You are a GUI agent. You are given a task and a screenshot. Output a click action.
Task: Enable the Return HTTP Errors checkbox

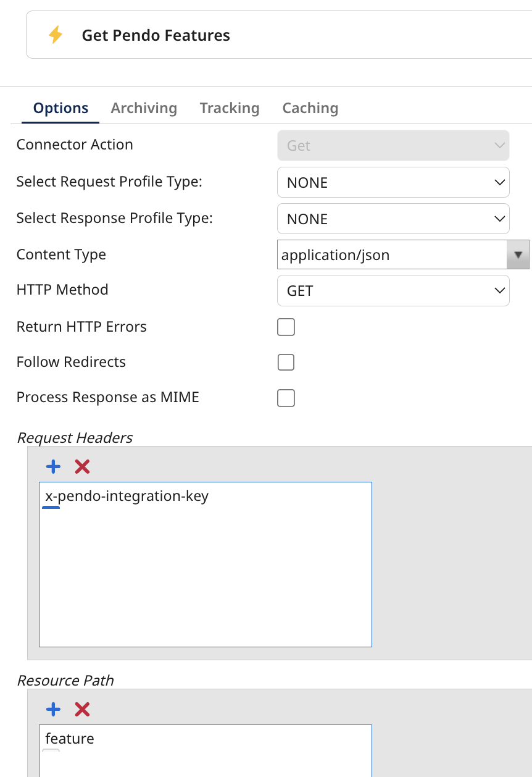pyautogui.click(x=286, y=327)
